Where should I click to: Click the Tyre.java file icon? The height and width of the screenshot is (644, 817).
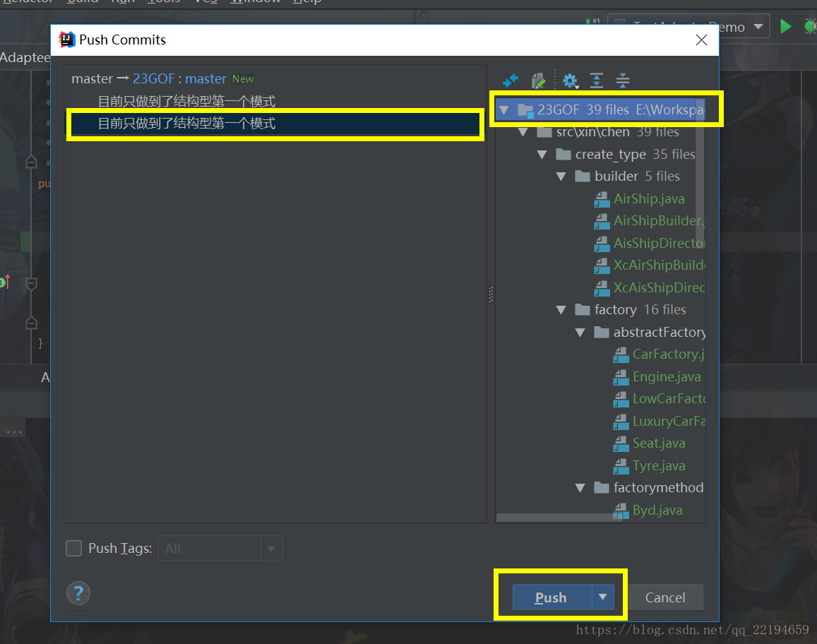tap(621, 466)
